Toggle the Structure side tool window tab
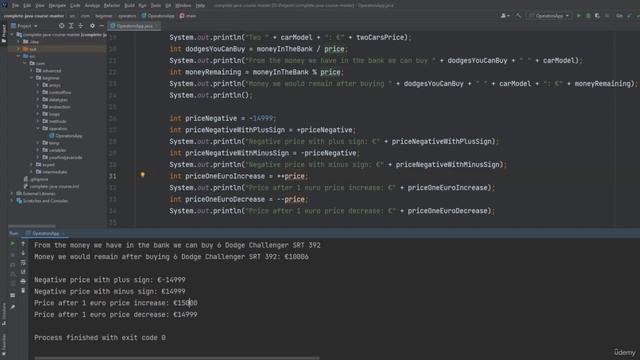This screenshot has width=640, height=360. tap(4, 313)
